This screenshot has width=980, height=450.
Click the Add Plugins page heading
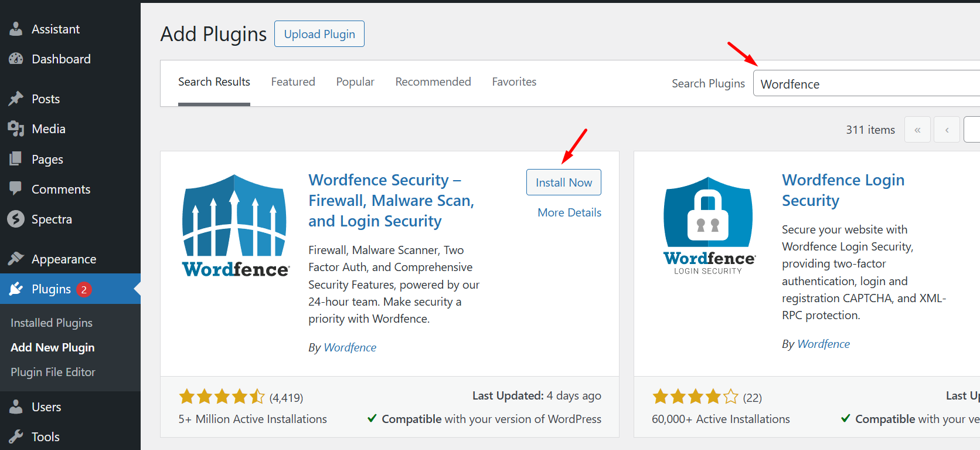213,34
